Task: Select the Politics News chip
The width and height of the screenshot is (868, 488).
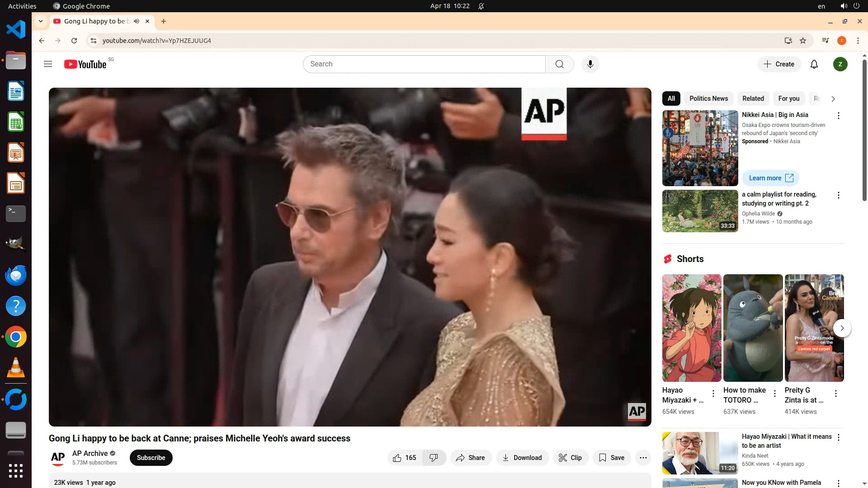Action: pyautogui.click(x=708, y=99)
